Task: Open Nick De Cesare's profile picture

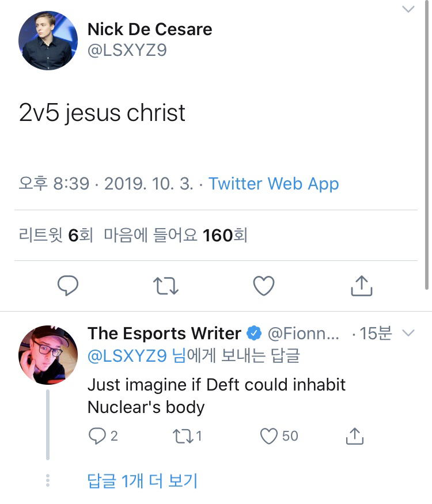Action: [x=48, y=41]
